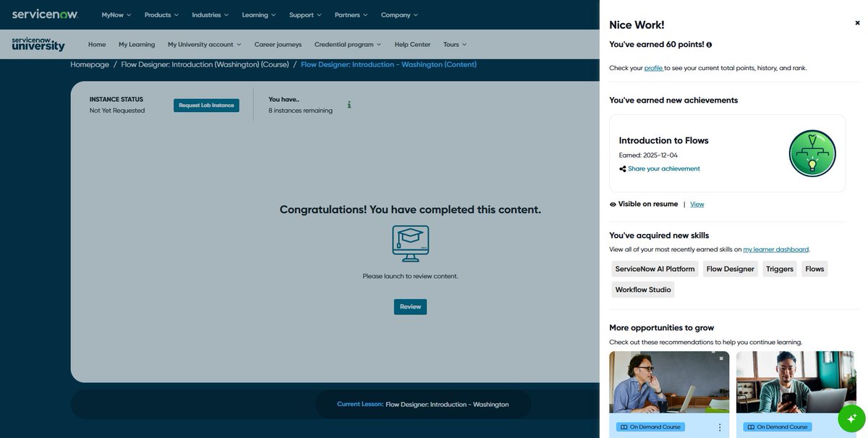
Task: Expand the Learning menu
Action: tap(259, 14)
